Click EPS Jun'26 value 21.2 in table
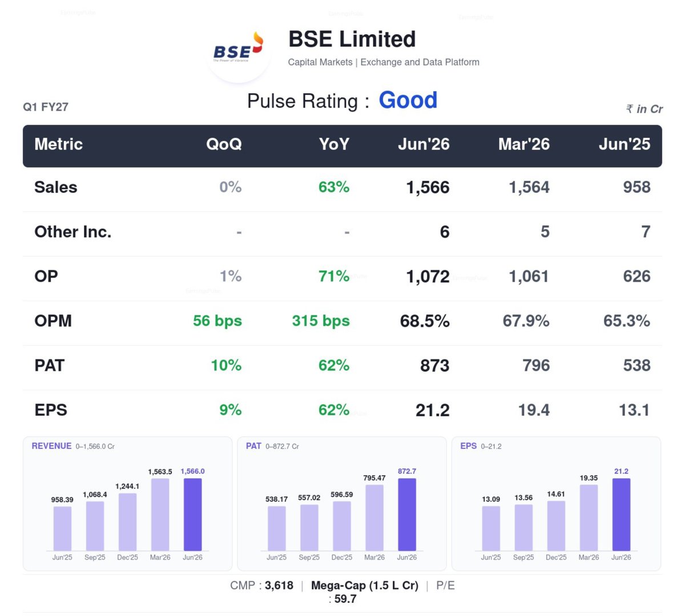The height and width of the screenshot is (616, 685). click(x=433, y=410)
